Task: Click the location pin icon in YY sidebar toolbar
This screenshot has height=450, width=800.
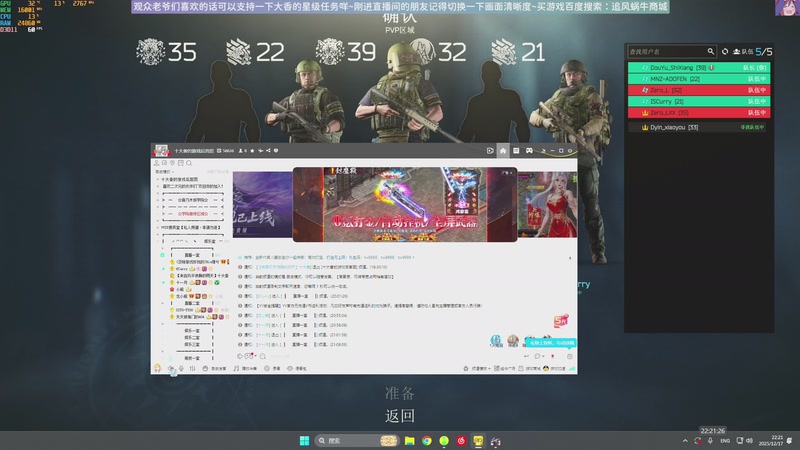Action: [x=172, y=163]
